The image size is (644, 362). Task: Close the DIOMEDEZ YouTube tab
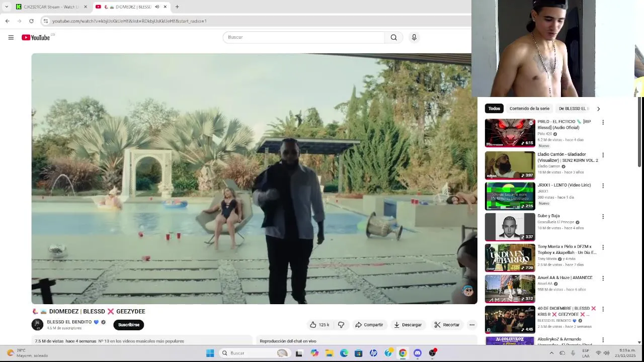165,7
